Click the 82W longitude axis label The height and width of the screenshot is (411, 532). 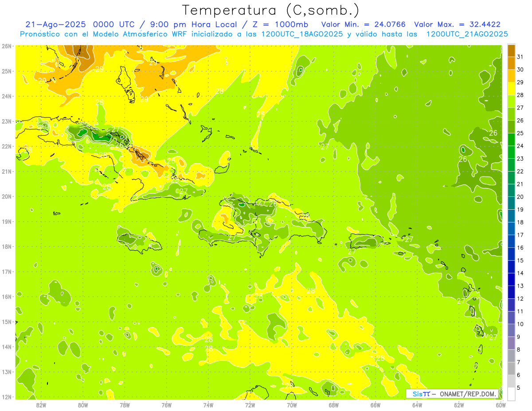(x=41, y=405)
